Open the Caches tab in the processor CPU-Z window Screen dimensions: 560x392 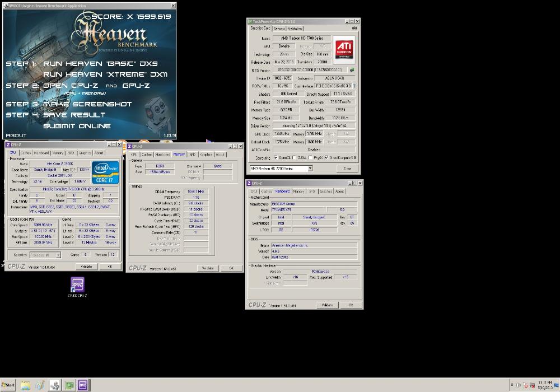click(25, 153)
